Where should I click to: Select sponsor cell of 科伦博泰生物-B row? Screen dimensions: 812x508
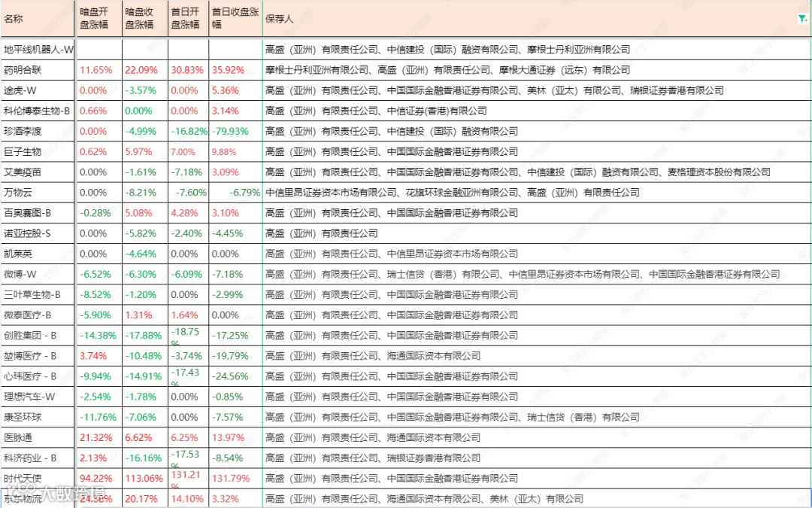click(x=537, y=111)
